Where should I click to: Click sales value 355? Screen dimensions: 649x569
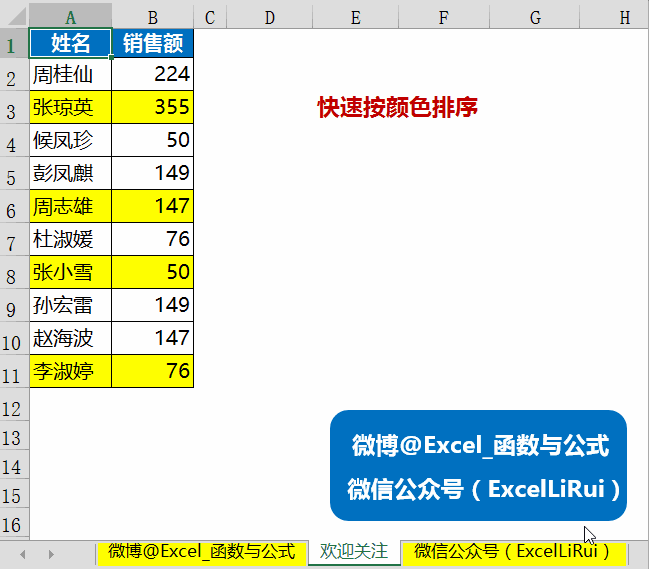click(x=153, y=107)
